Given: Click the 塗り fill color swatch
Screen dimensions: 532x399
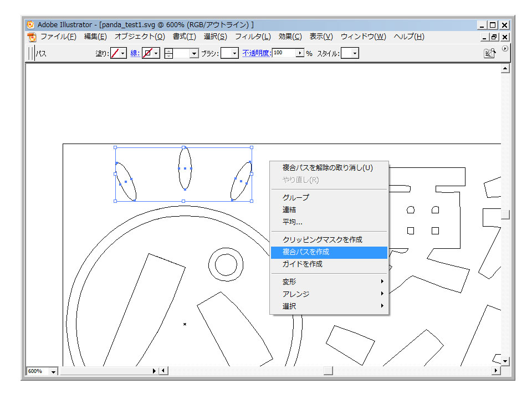Looking at the screenshot, I should pyautogui.click(x=115, y=53).
